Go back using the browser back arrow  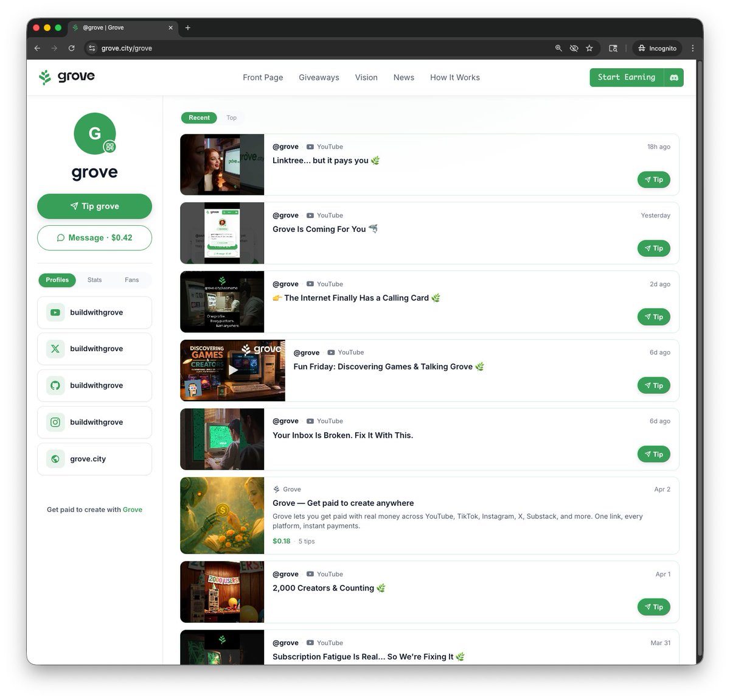[37, 48]
